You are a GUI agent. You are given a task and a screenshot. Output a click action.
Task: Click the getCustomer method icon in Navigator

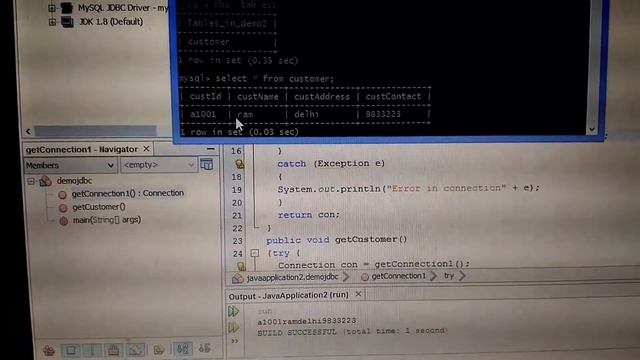click(x=63, y=208)
